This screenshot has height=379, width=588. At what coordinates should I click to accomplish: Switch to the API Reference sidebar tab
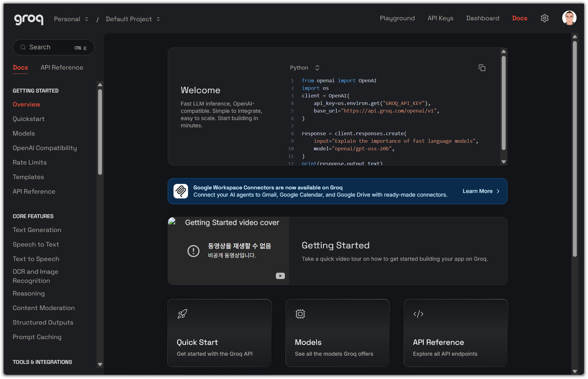click(62, 67)
